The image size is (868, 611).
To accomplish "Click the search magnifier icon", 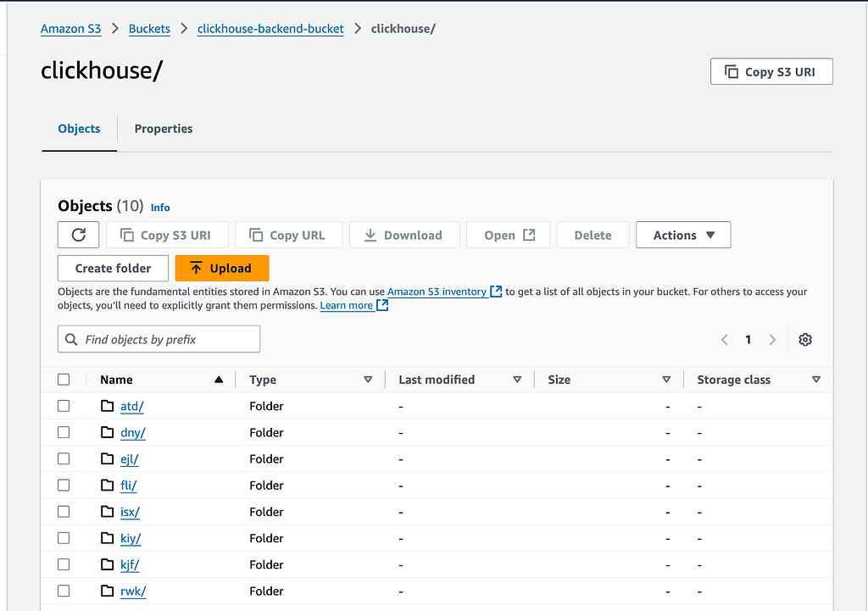I will [x=71, y=339].
